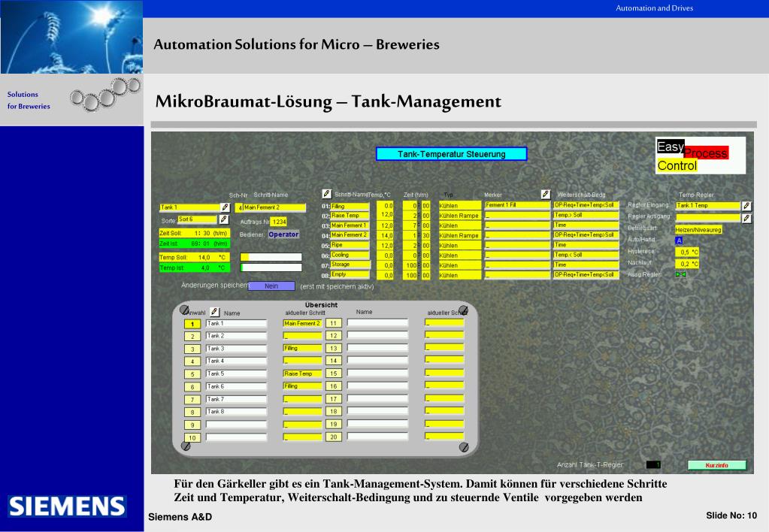This screenshot has height=532, width=769.
Task: Click the Temp Soll progress bar
Action: click(x=271, y=257)
